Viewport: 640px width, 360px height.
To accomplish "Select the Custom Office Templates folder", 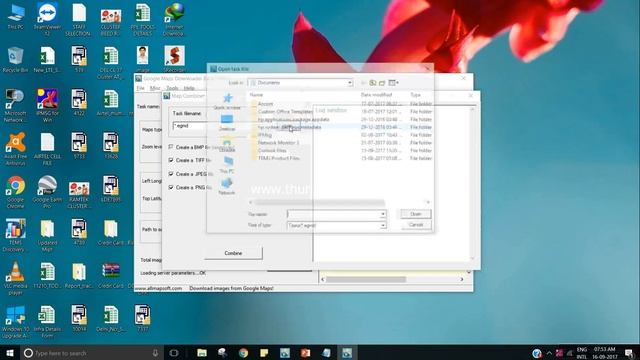I will 285,111.
